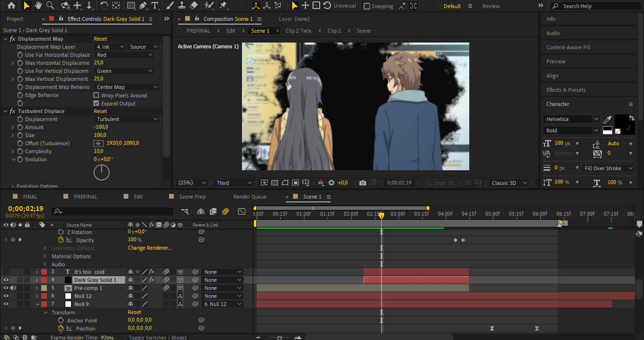Take a snapshot with camera icon
644x340 pixels.
[x=362, y=183]
